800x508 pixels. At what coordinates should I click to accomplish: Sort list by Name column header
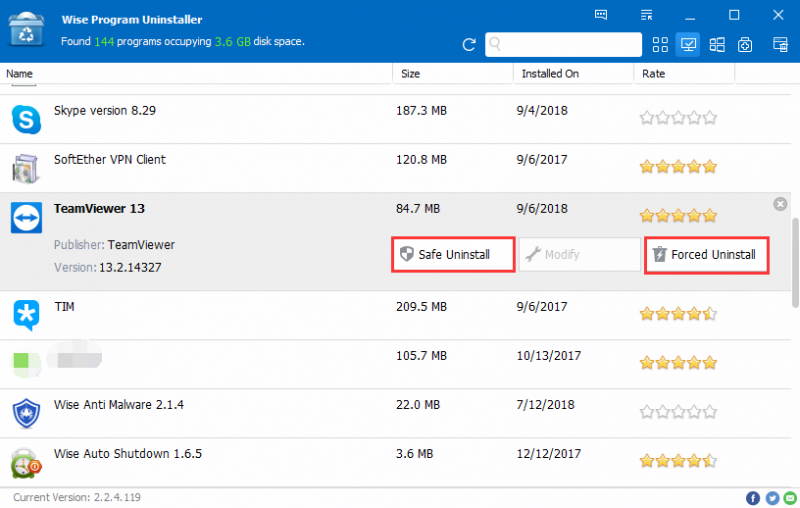point(19,73)
